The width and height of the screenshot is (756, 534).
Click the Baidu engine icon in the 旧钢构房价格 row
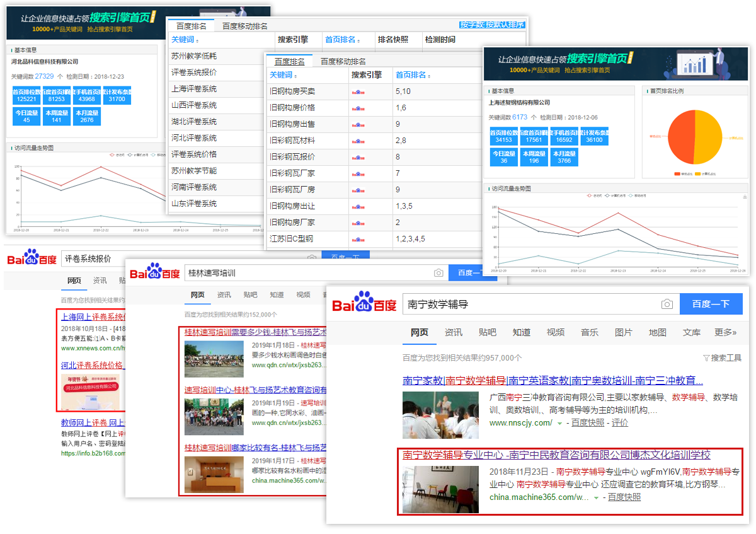pyautogui.click(x=358, y=108)
